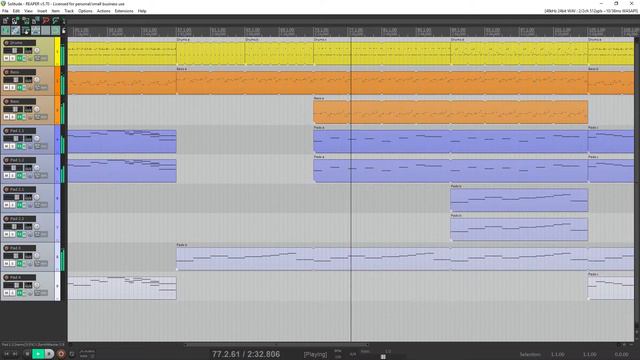Screen dimensions: 640x360
Task: Open the Help menu
Action: pos(142,11)
